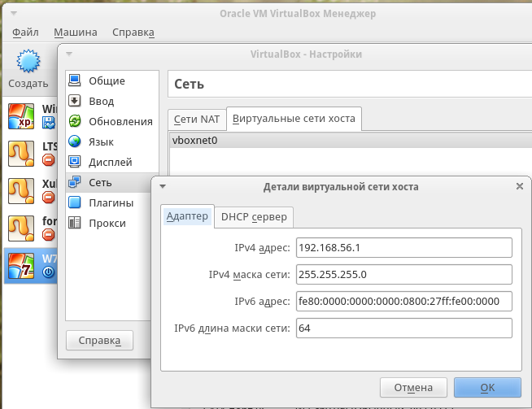
Task: Select the Адаптер tab
Action: click(187, 216)
